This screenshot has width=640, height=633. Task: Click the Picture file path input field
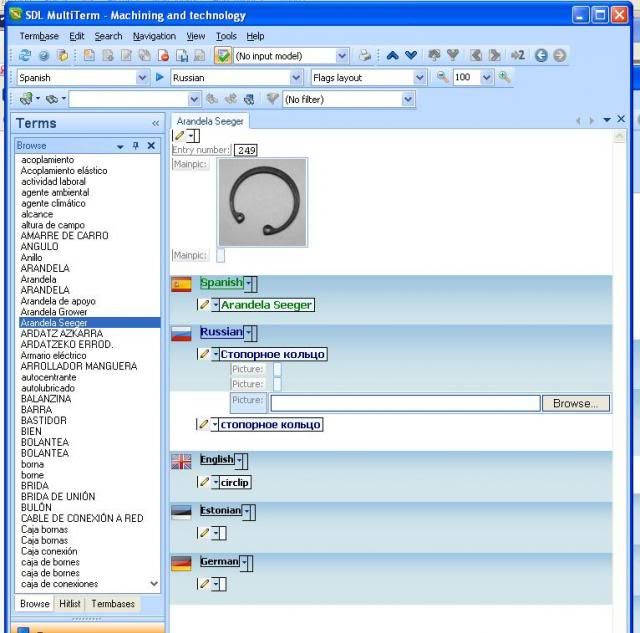405,403
